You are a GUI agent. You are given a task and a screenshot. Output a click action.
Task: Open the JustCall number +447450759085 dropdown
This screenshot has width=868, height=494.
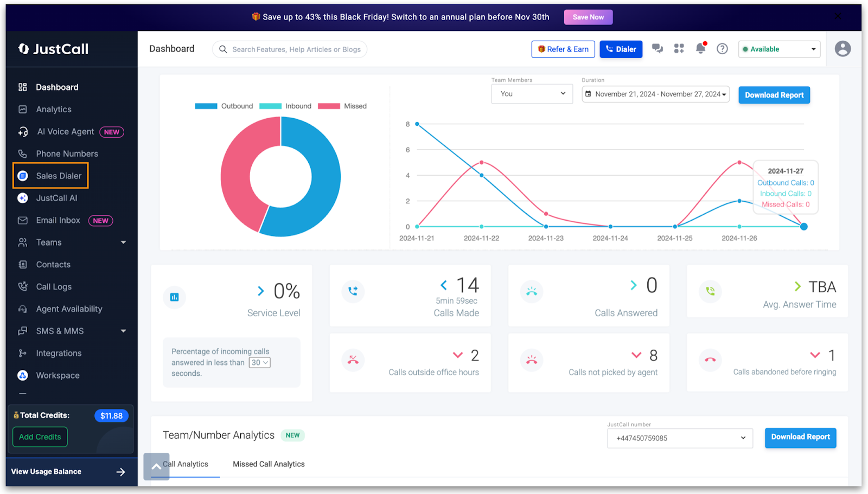coord(680,438)
